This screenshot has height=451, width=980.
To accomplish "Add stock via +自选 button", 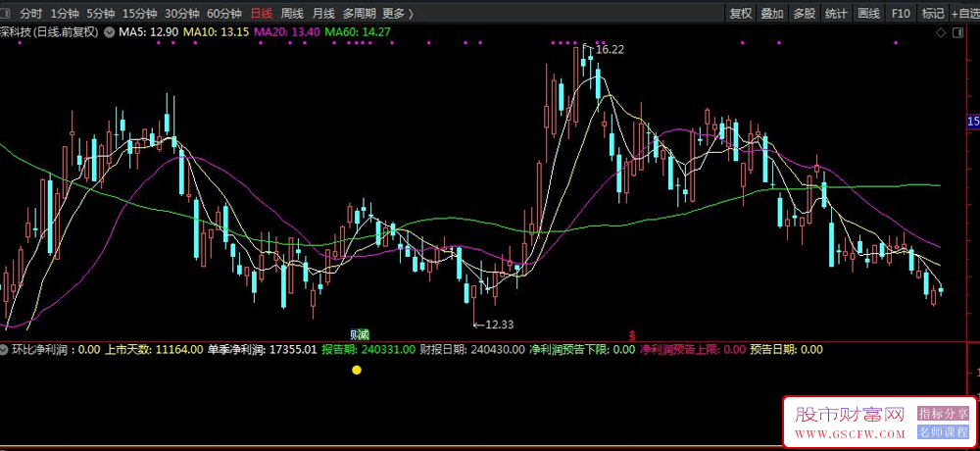I will (965, 13).
